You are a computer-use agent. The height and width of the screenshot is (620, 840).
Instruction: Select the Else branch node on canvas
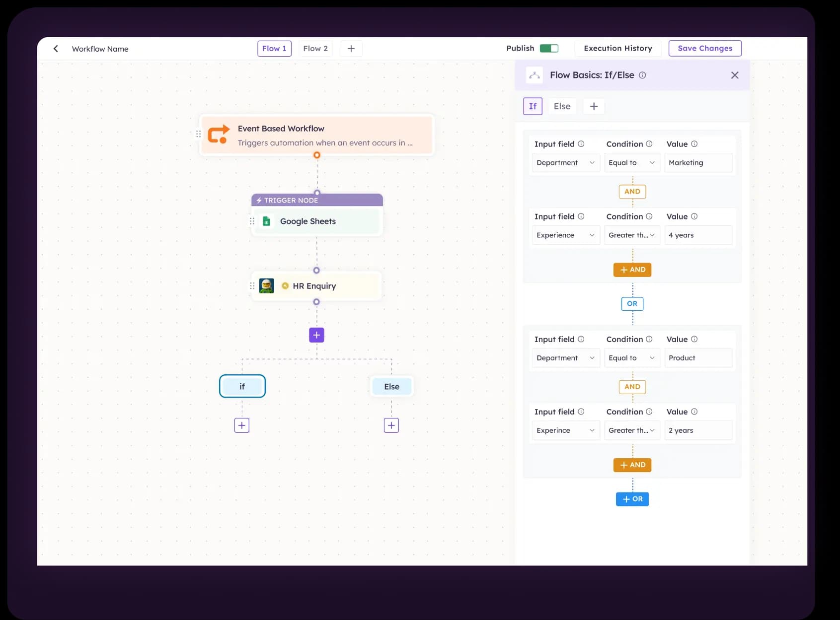tap(391, 386)
